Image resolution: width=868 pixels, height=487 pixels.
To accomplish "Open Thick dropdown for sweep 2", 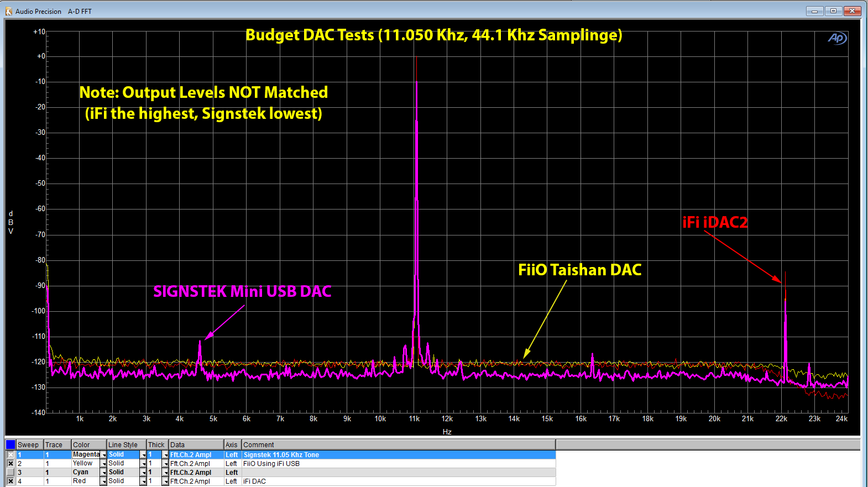I will 165,464.
